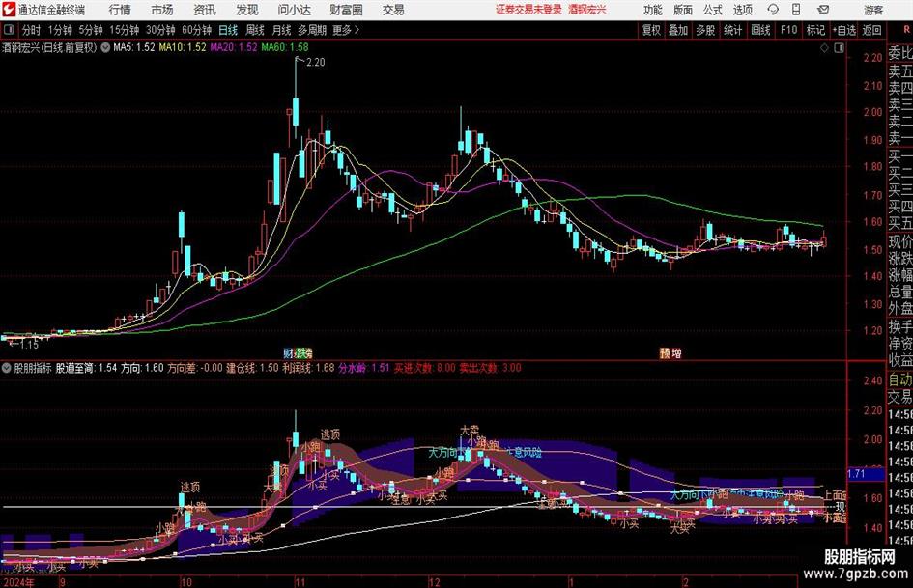This screenshot has height=588, width=913.
Task: Click the 返回 back button
Action: (871, 30)
